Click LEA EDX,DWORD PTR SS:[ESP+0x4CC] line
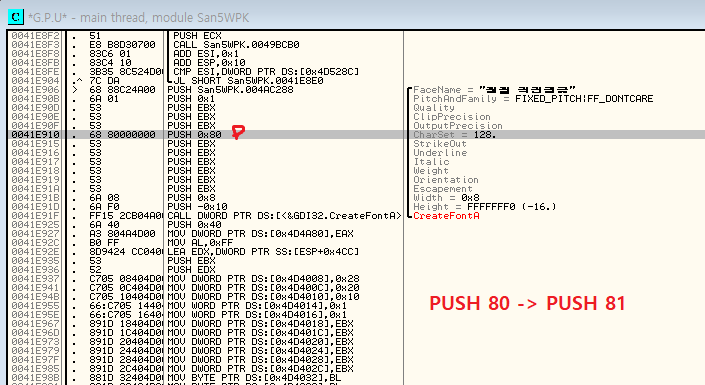The width and height of the screenshot is (705, 385). pyautogui.click(x=263, y=251)
